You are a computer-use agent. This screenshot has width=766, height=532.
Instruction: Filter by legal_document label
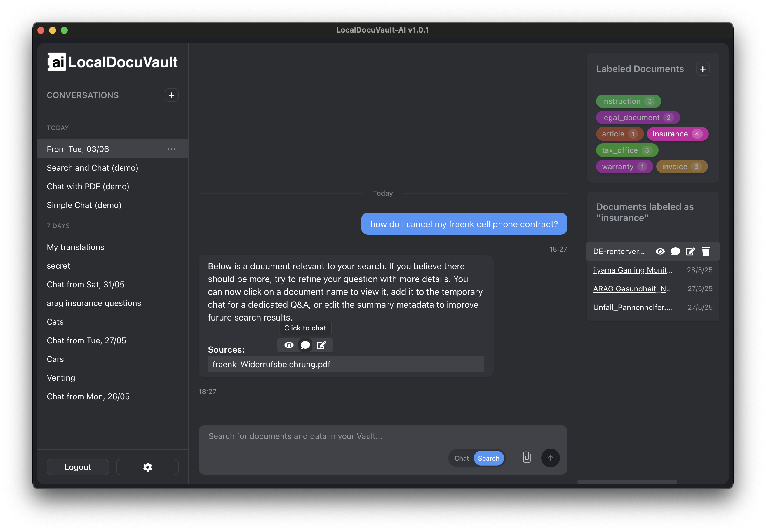point(638,118)
